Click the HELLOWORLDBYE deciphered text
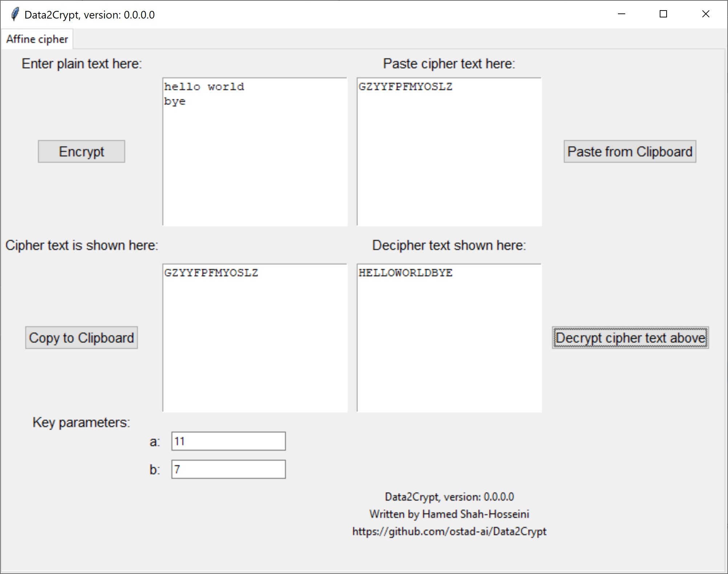The image size is (728, 574). [405, 273]
